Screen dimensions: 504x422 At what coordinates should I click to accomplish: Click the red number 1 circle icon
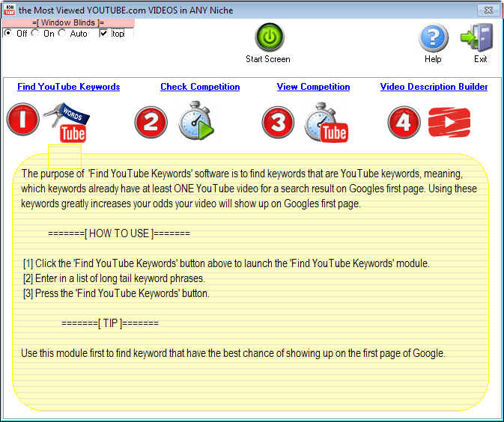point(22,120)
